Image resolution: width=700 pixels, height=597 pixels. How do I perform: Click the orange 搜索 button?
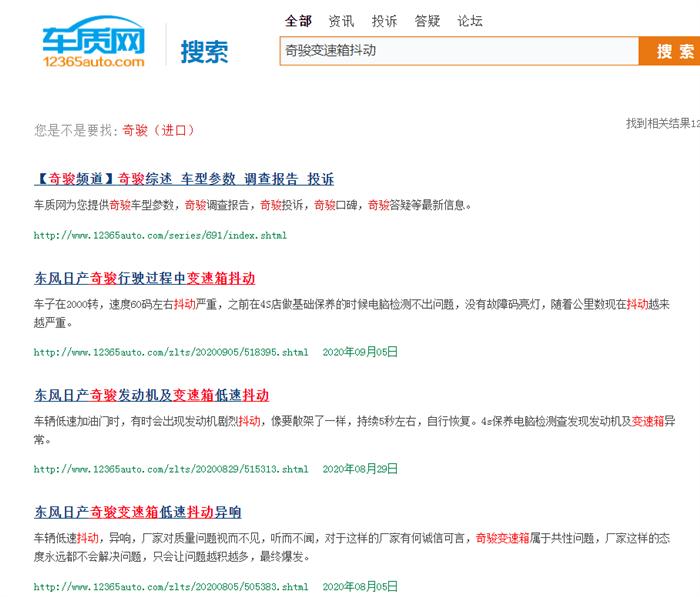(x=669, y=51)
